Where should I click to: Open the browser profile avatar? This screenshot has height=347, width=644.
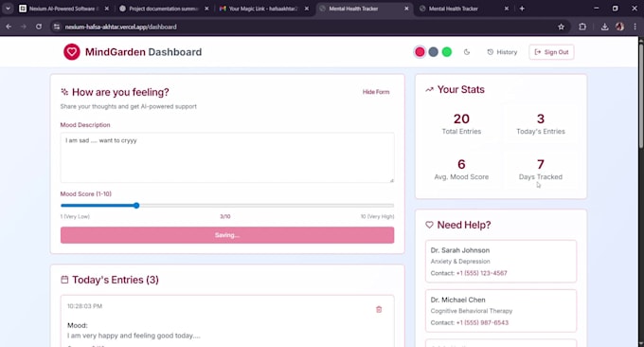tap(619, 27)
